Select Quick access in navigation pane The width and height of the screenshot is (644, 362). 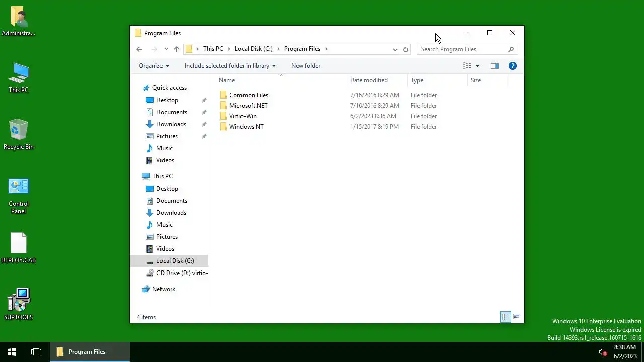tap(170, 88)
